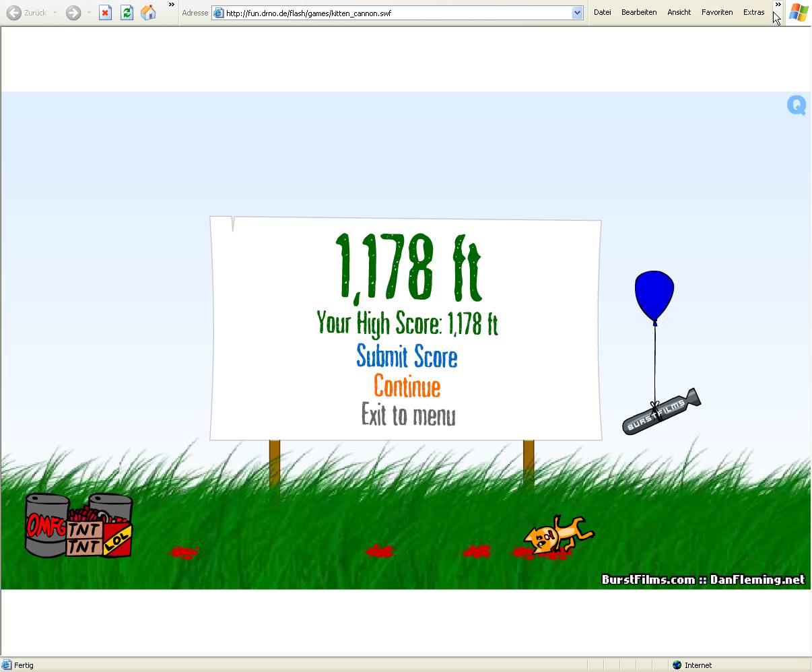
Task: Click the orange kitten on the grass
Action: click(x=558, y=535)
